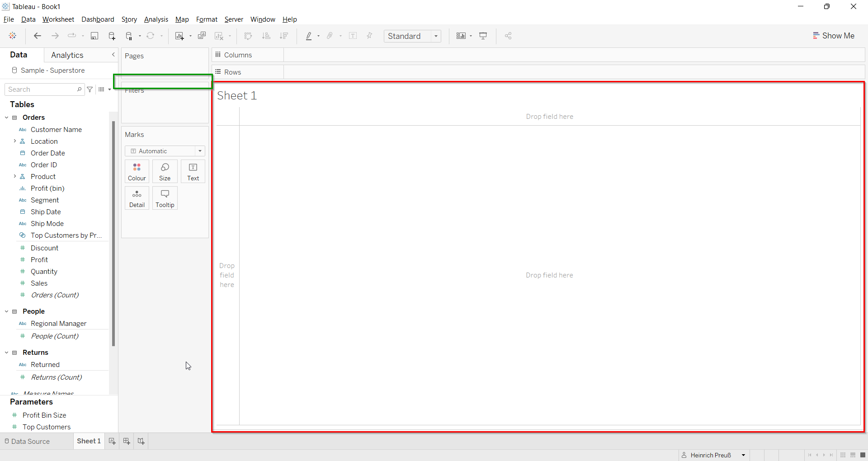This screenshot has width=868, height=461.
Task: Open the Tooltip marks card
Action: (165, 198)
